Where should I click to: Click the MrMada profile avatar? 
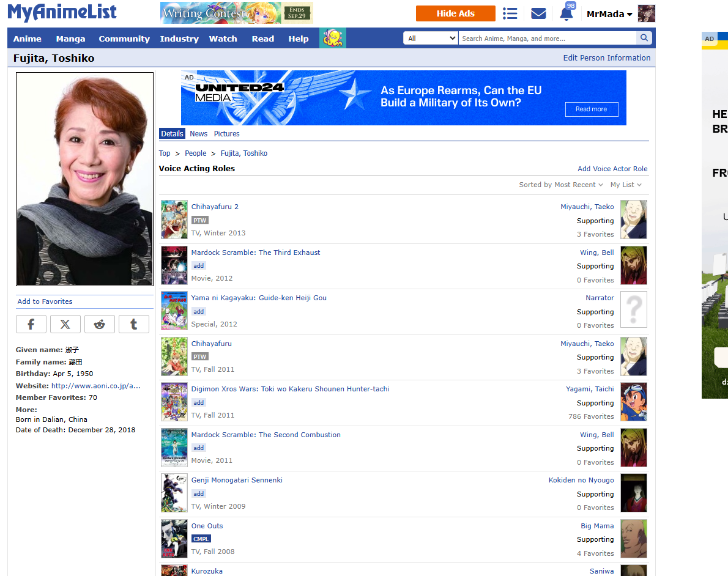tap(646, 13)
